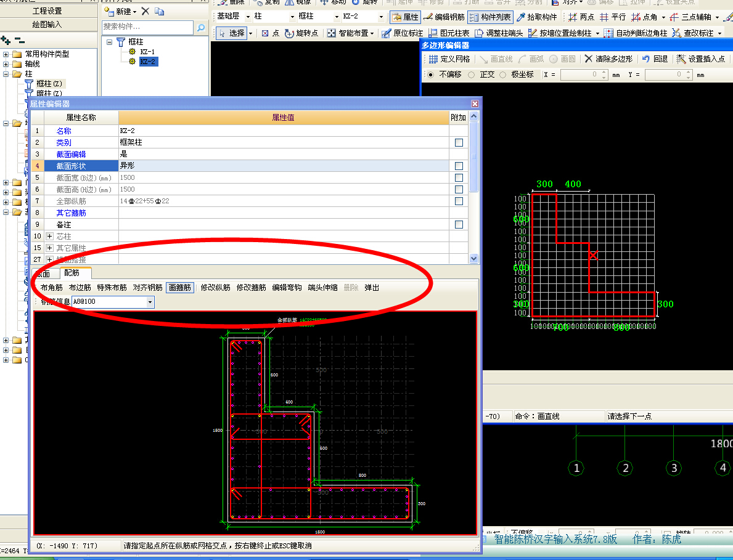
Task: Click 调整柱端头 adjust column end tool
Action: (499, 33)
